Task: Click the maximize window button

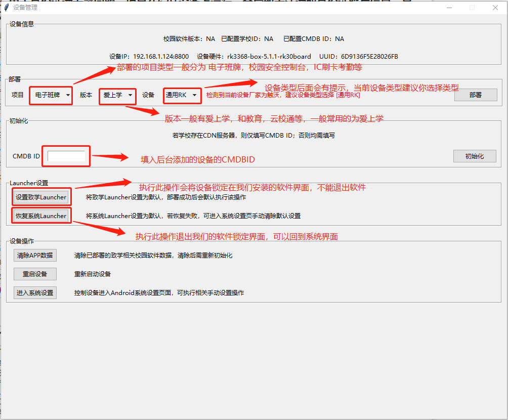Action: 472,8
